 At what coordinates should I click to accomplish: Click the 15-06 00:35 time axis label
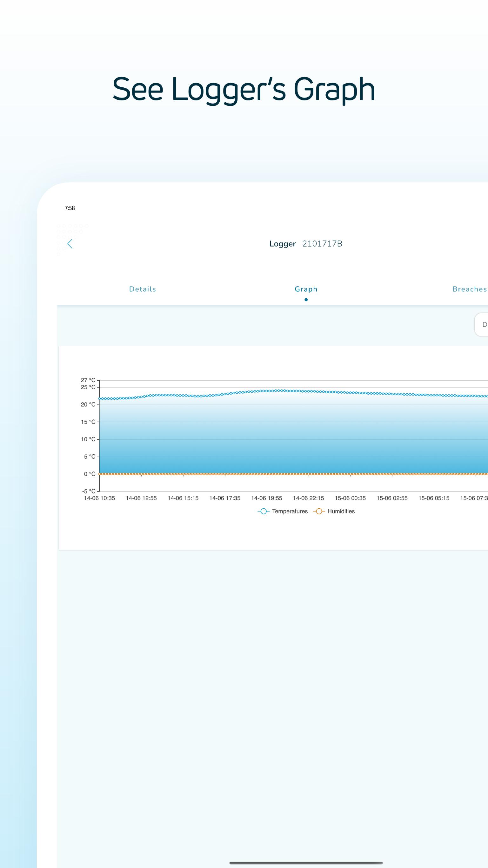pyautogui.click(x=350, y=498)
